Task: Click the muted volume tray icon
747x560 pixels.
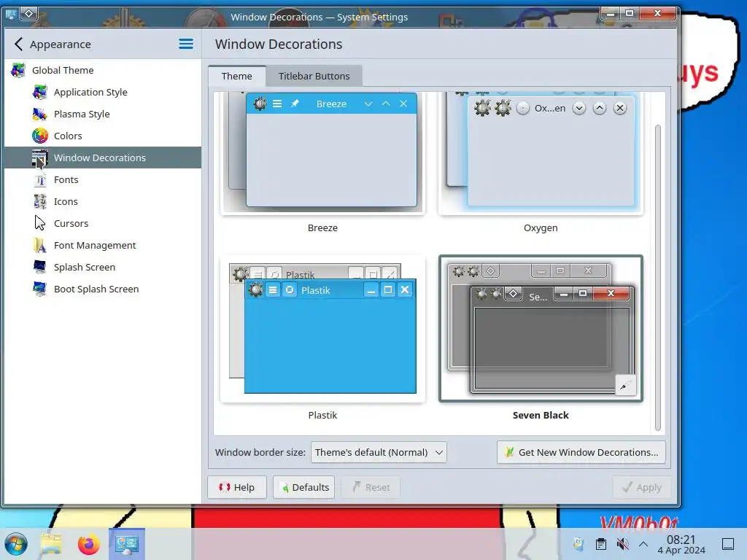Action: pos(622,543)
